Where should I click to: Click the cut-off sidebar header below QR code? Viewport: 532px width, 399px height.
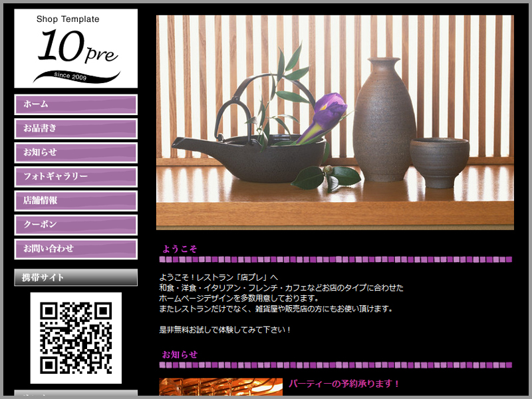76,394
